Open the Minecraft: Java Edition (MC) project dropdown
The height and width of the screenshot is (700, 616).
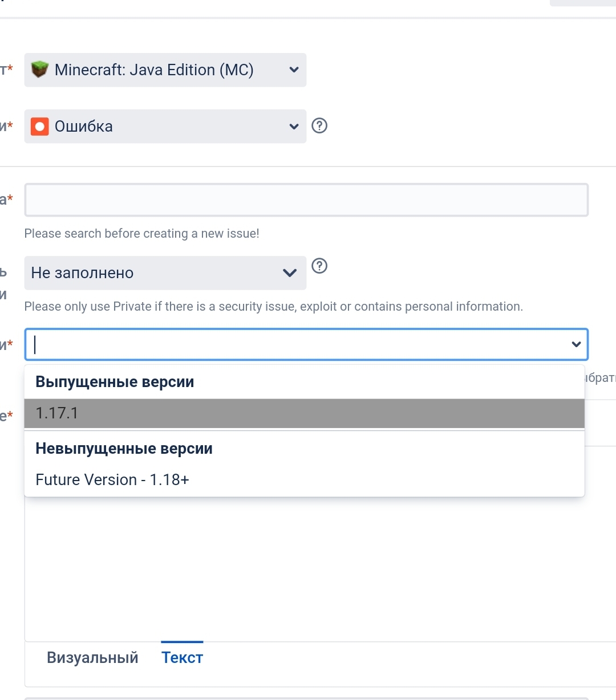[x=154, y=70]
